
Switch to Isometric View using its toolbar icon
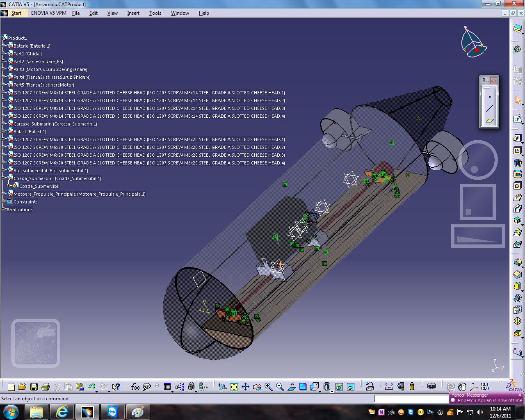tap(313, 386)
